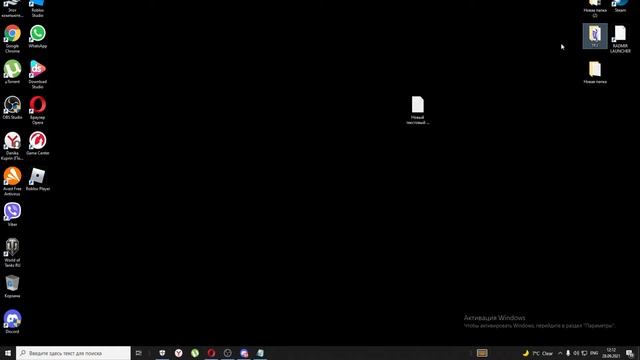Open the Recycle Bin (Корзина) icon
The image size is (640, 360).
point(12,286)
